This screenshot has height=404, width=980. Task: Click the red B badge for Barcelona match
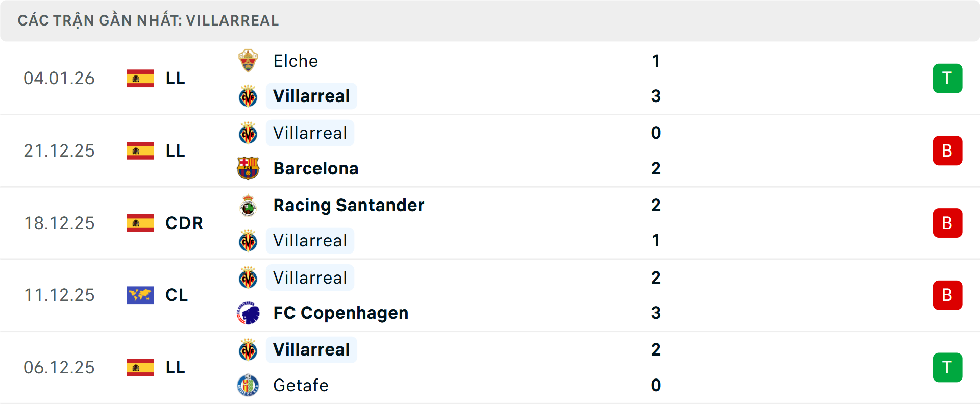[x=947, y=151]
